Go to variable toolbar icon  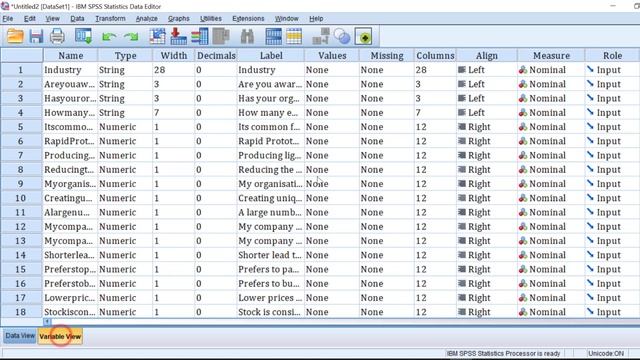pos(178,36)
